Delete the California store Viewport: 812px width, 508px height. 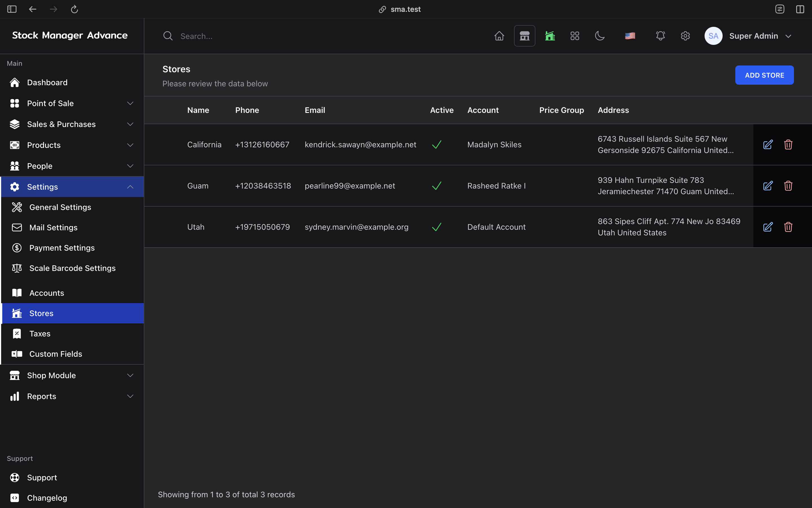pyautogui.click(x=788, y=144)
